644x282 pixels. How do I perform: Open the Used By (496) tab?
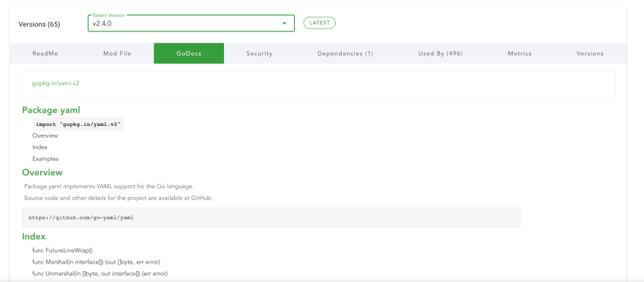pos(441,53)
